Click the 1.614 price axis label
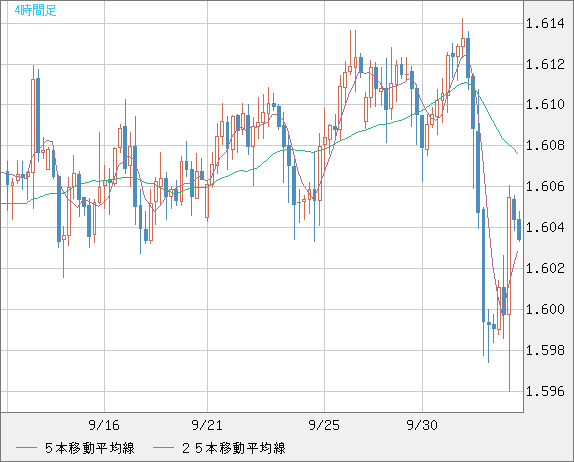This screenshot has height=462, width=574. pyautogui.click(x=545, y=24)
